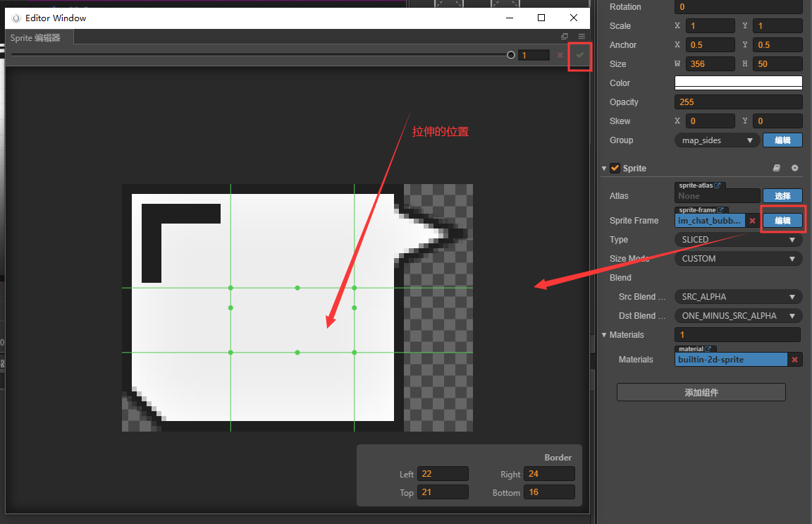Discard changes with red X icon beside checkmark
This screenshot has width=812, height=524.
point(560,55)
